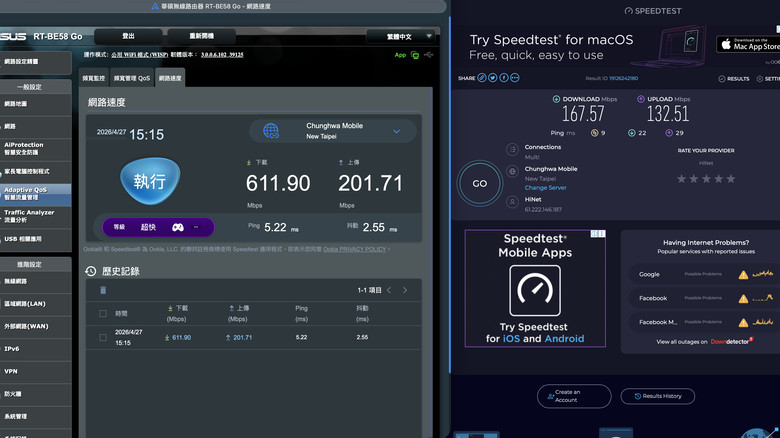This screenshot has height=438, width=780.
Task: Go to next history page arrow
Action: click(405, 290)
